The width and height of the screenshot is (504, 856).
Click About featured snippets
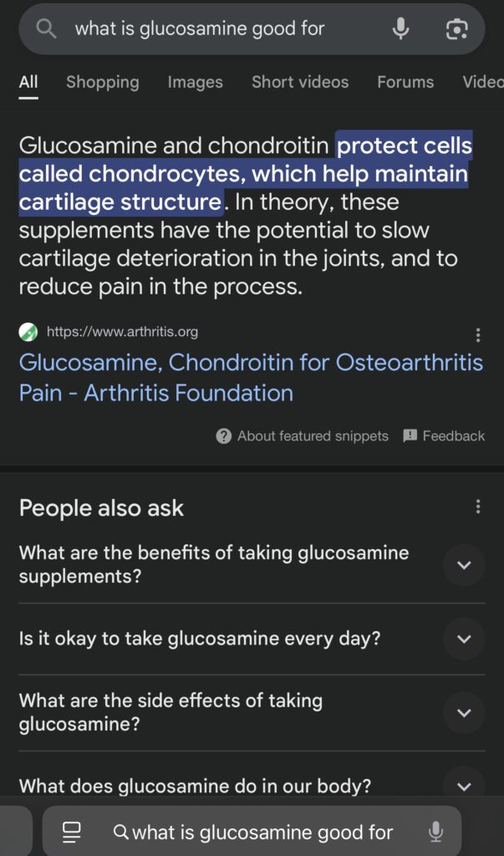tap(303, 436)
